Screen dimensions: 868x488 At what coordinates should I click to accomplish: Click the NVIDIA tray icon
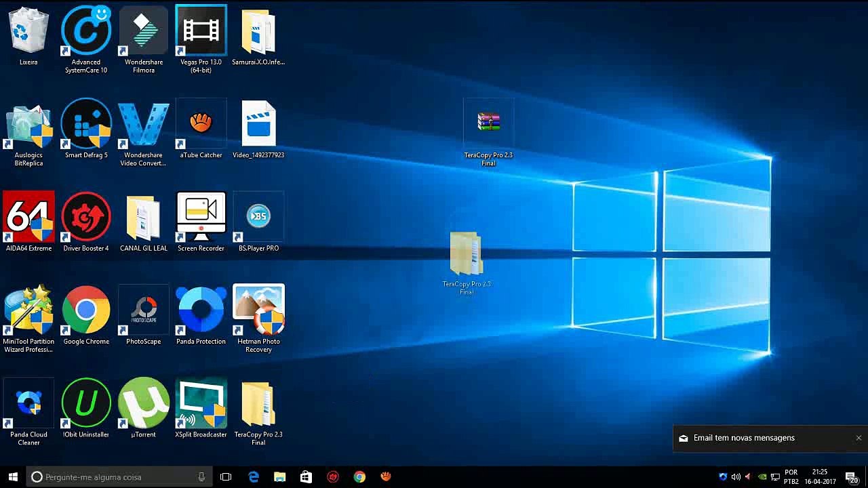(x=762, y=477)
